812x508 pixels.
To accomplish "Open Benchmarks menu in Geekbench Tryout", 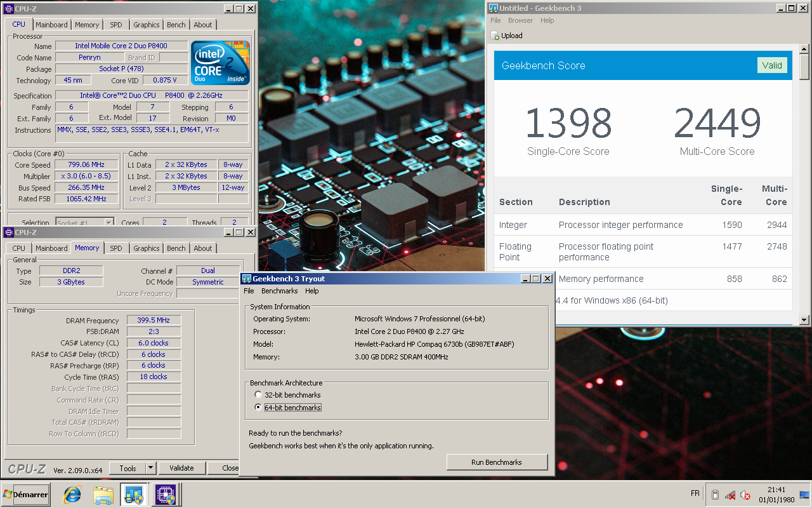I will click(279, 291).
